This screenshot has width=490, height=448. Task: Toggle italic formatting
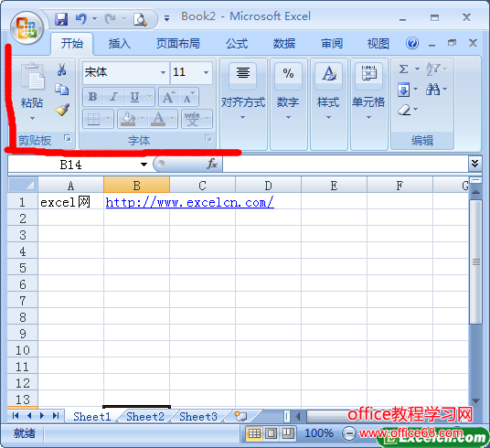(x=114, y=97)
